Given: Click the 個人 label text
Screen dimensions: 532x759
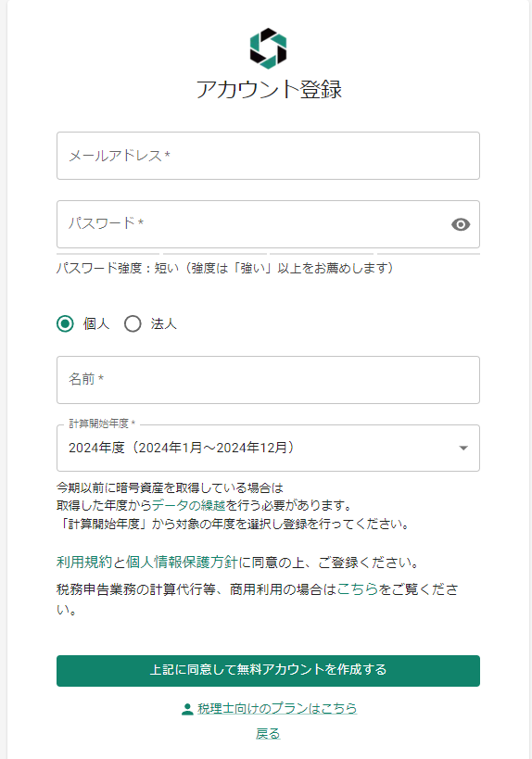Looking at the screenshot, I should [x=96, y=323].
